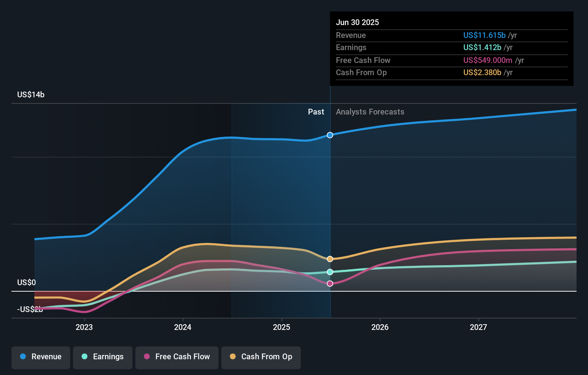Select the blue Revenue marker on the chart

pyautogui.click(x=330, y=135)
